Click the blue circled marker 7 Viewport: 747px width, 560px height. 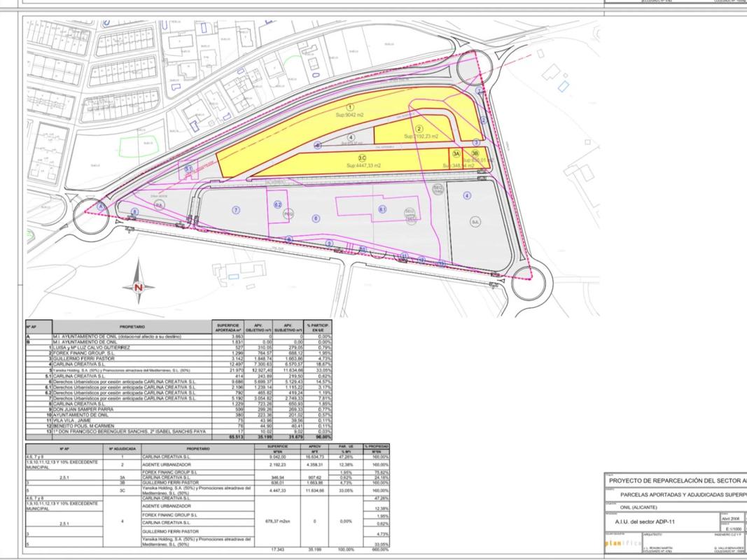[x=237, y=209]
